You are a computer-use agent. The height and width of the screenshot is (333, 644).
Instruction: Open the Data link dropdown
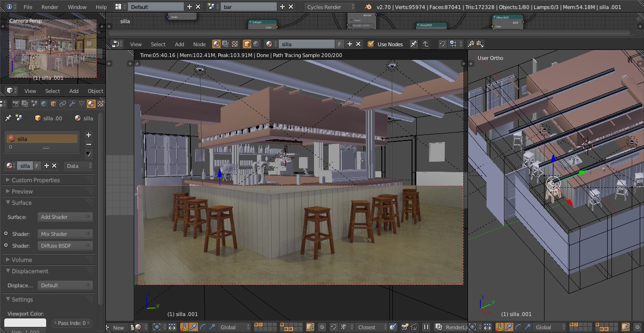[79, 166]
